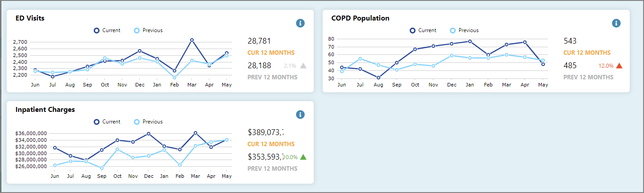Show info for Inpatient Charges card
The height and width of the screenshot is (193, 644).
[x=300, y=115]
